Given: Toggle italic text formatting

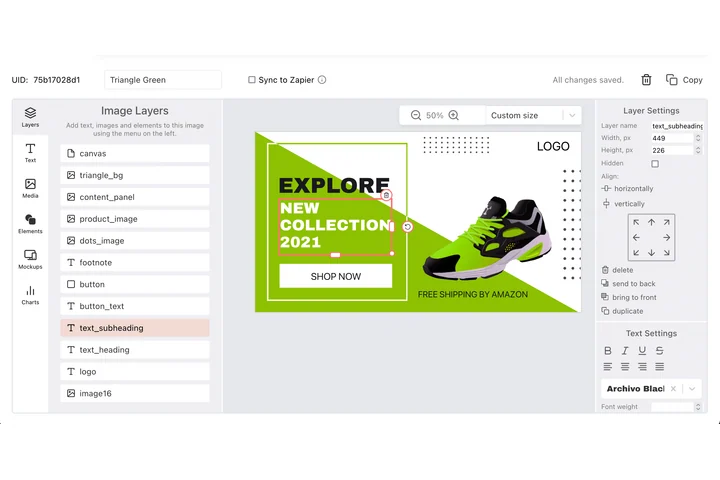Looking at the screenshot, I should pyautogui.click(x=625, y=351).
